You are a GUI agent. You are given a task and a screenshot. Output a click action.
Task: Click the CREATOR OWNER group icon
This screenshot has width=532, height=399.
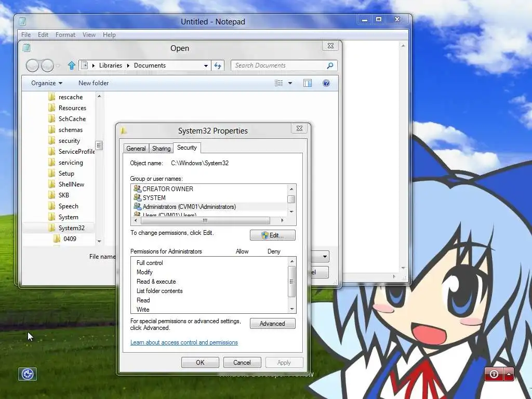pos(137,189)
